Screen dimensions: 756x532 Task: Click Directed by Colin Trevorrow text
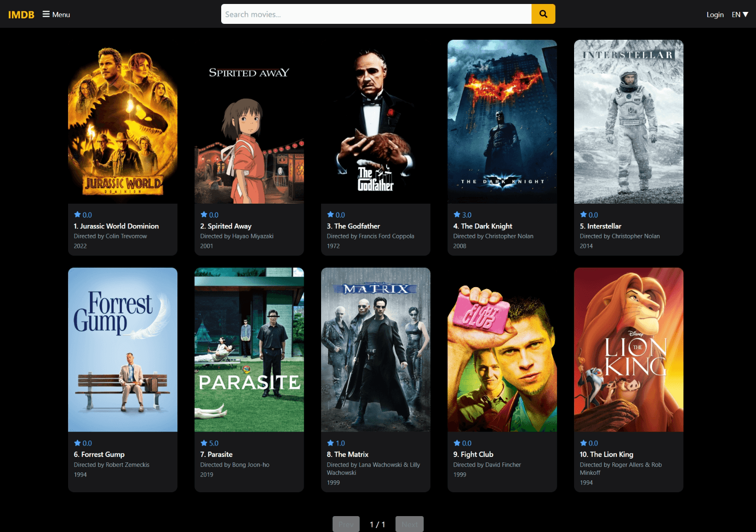point(110,236)
